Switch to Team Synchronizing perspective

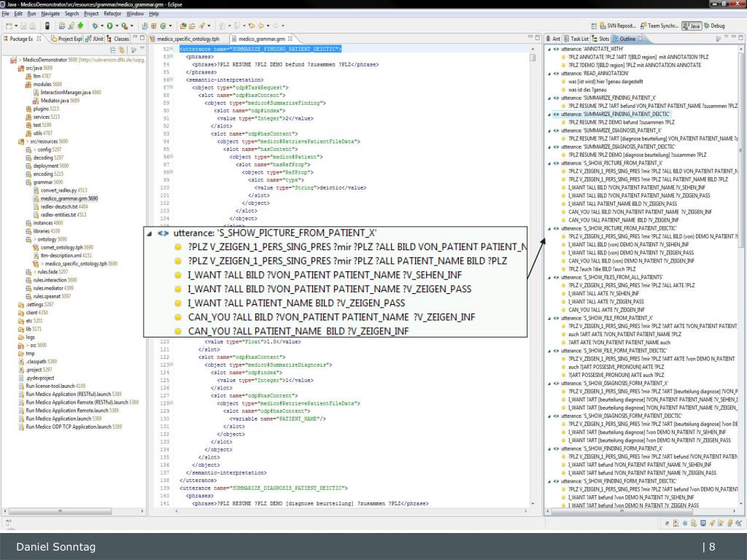659,26
